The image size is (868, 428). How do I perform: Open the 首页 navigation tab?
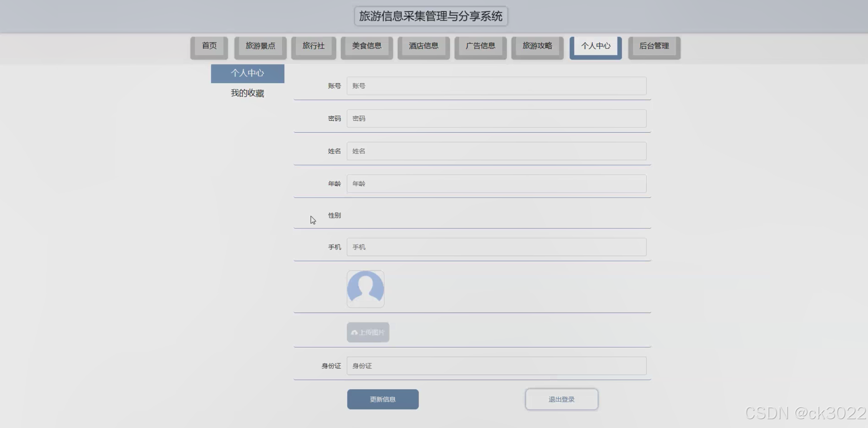209,46
